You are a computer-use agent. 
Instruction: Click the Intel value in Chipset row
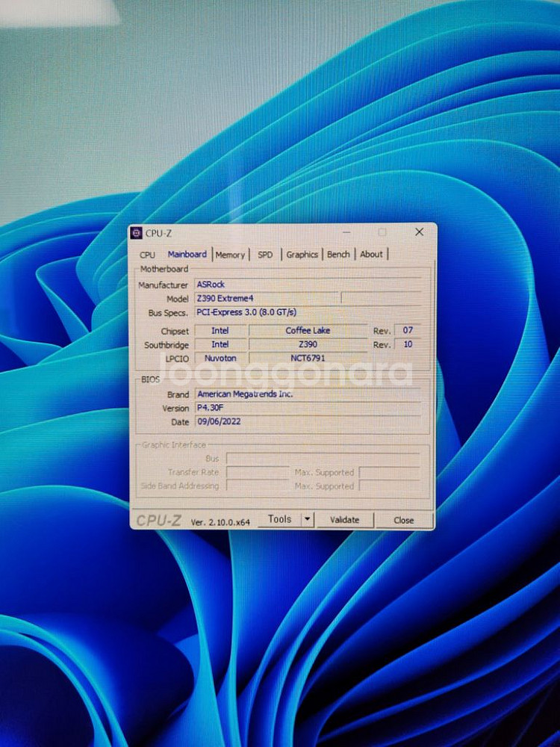[220, 330]
